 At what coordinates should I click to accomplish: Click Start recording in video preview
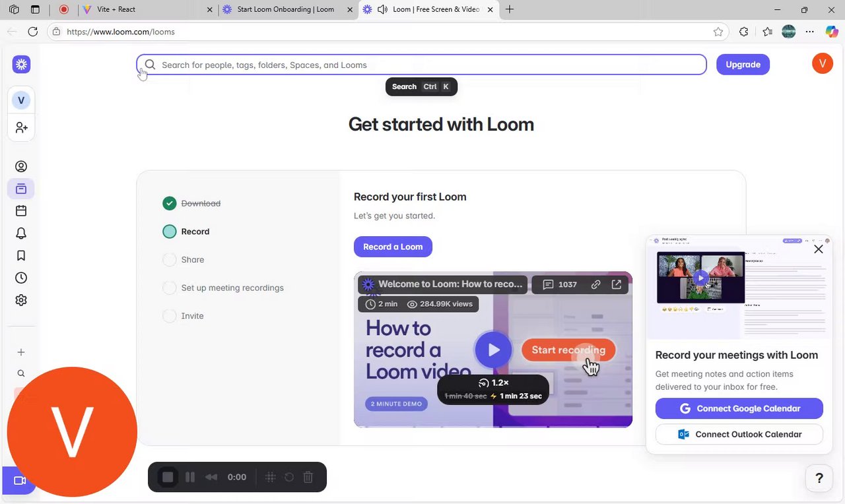(568, 350)
